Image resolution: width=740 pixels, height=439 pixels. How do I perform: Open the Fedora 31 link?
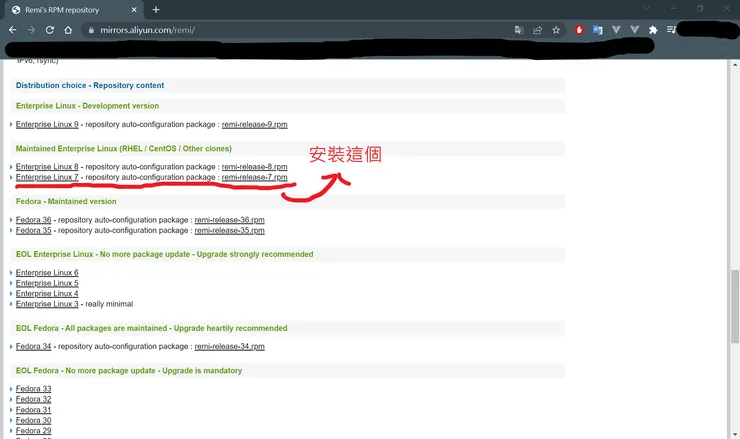tap(34, 410)
